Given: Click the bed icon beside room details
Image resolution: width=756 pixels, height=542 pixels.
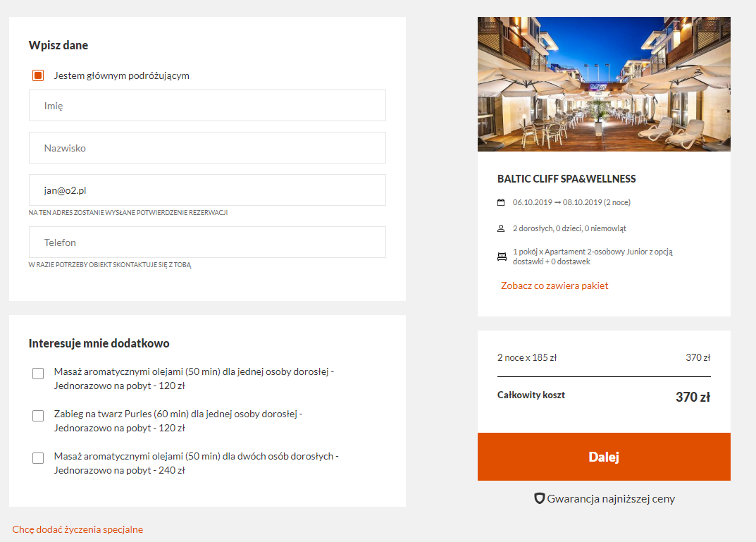Looking at the screenshot, I should coord(502,257).
